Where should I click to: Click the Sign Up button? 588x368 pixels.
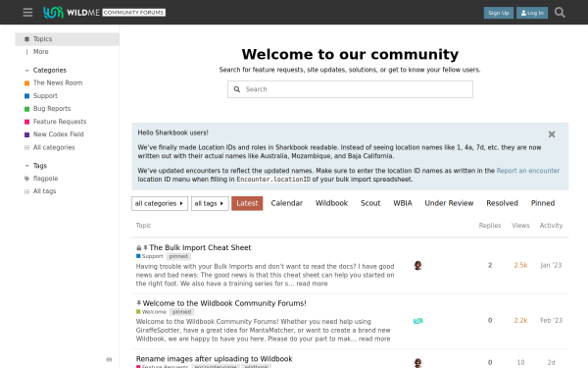click(499, 13)
